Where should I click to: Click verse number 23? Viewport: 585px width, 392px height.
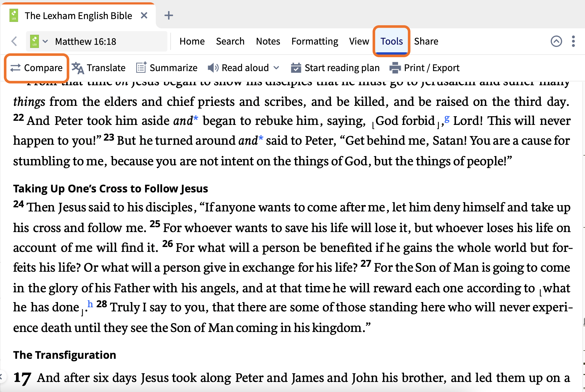coord(109,138)
